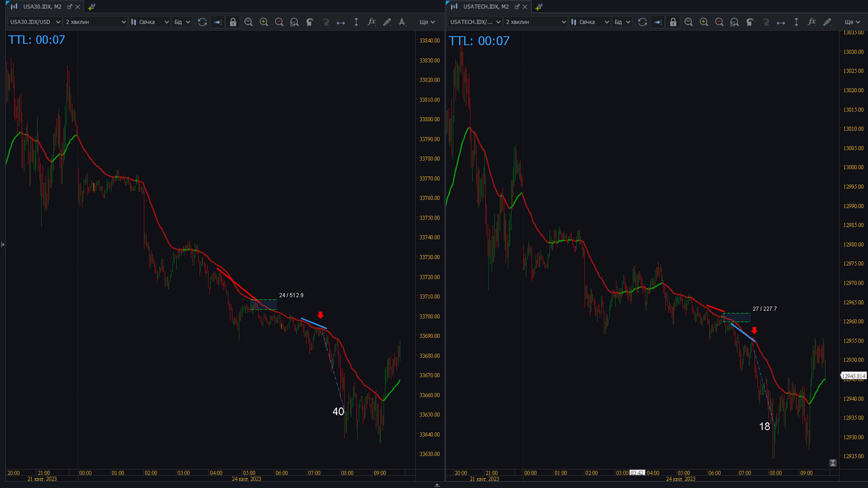Open USA30.IDX/USD instrument dropdown
This screenshot has width=868, height=488.
[35, 22]
